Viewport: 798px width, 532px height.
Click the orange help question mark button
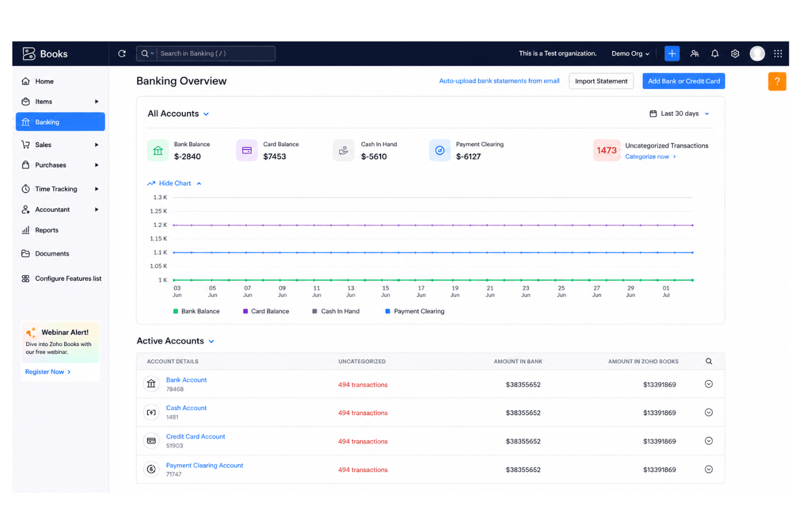point(777,81)
